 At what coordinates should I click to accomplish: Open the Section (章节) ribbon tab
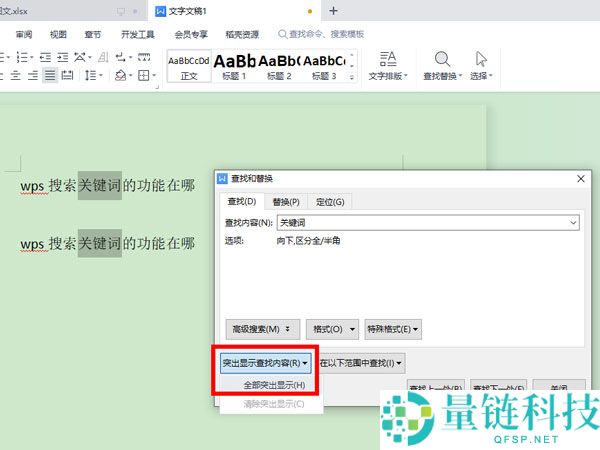(x=93, y=34)
